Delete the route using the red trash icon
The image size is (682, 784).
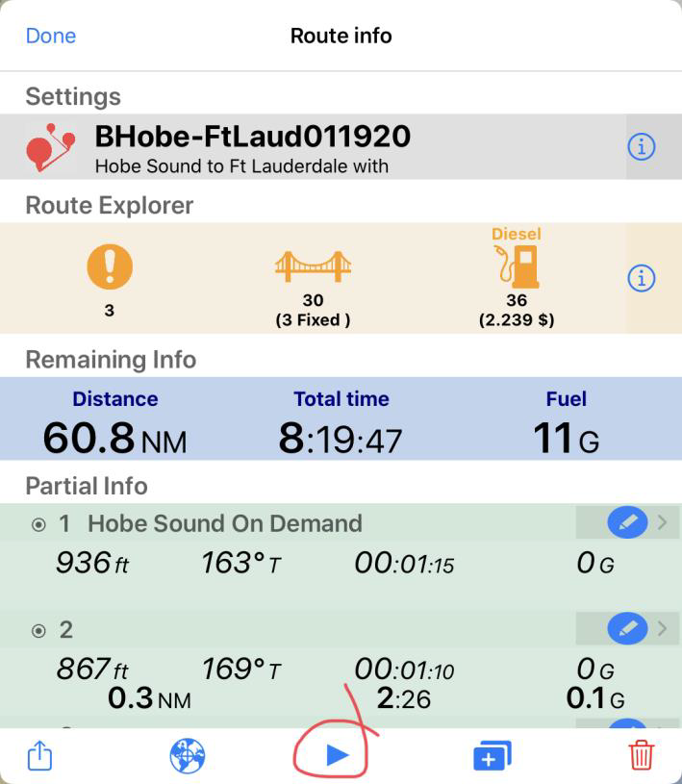tap(641, 755)
